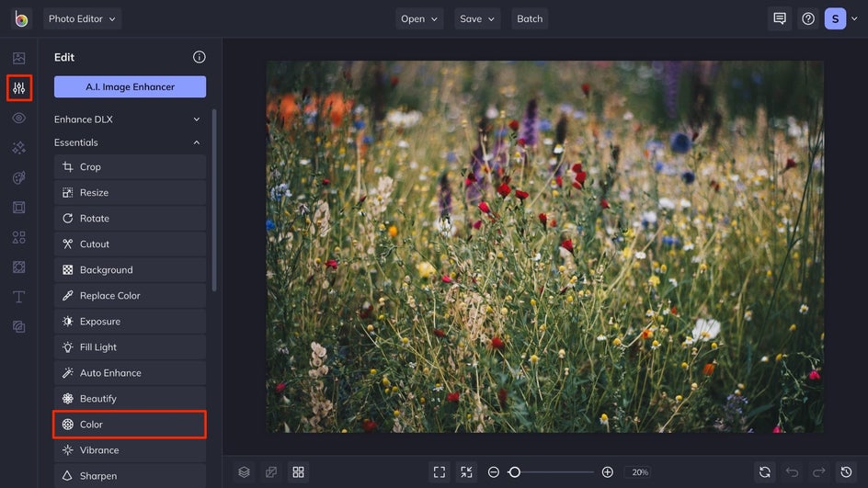Click the Frames icon in left sidebar
This screenshot has height=488, width=868.
(x=18, y=208)
